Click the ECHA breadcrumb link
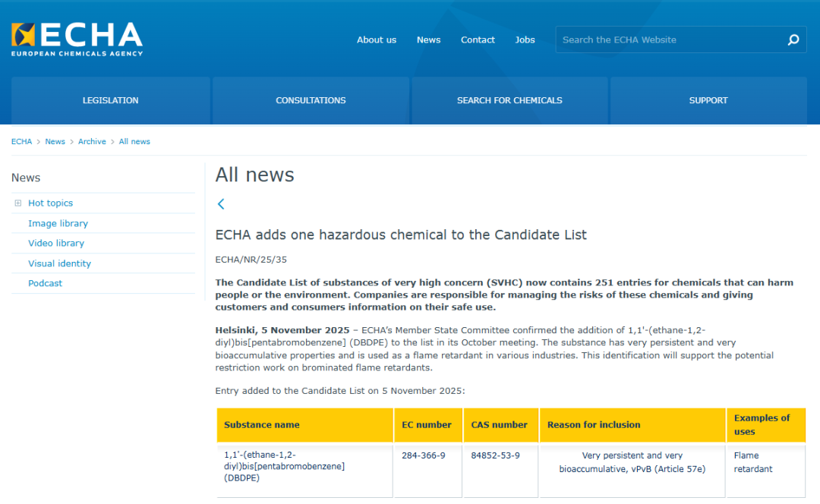Image resolution: width=820 pixels, height=504 pixels. point(21,142)
